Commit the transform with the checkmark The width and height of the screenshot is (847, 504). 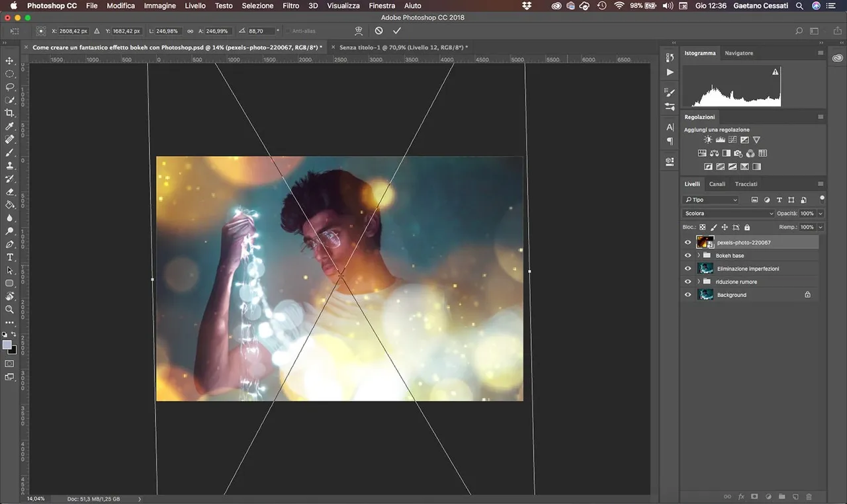[x=397, y=31]
